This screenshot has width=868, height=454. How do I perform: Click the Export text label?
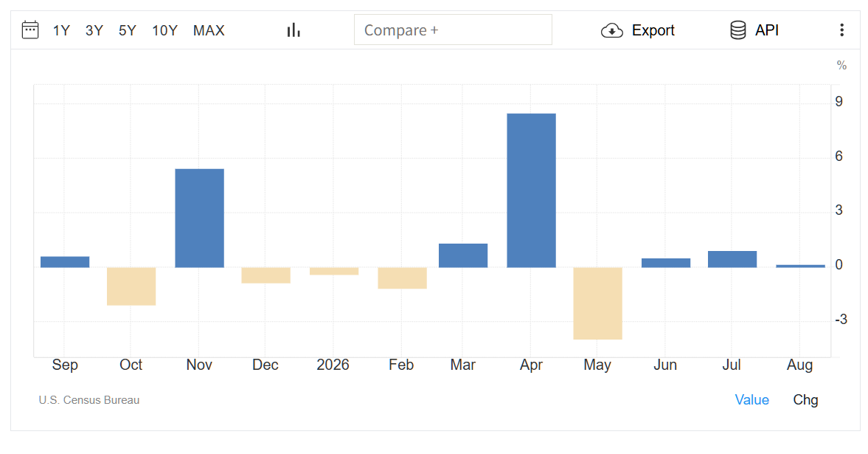pos(653,30)
